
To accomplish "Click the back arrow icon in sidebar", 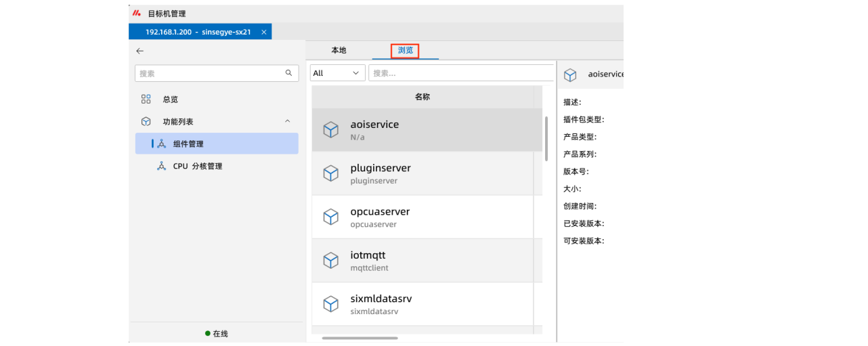I will (x=140, y=51).
